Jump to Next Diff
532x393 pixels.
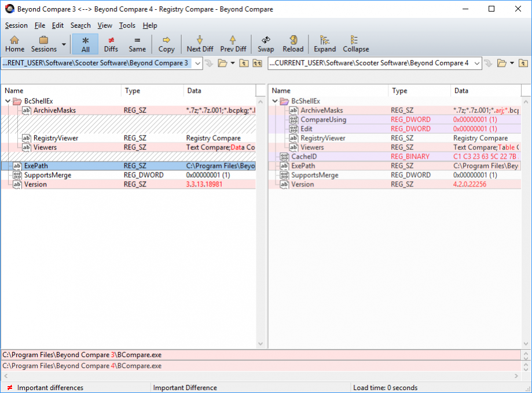coord(200,44)
